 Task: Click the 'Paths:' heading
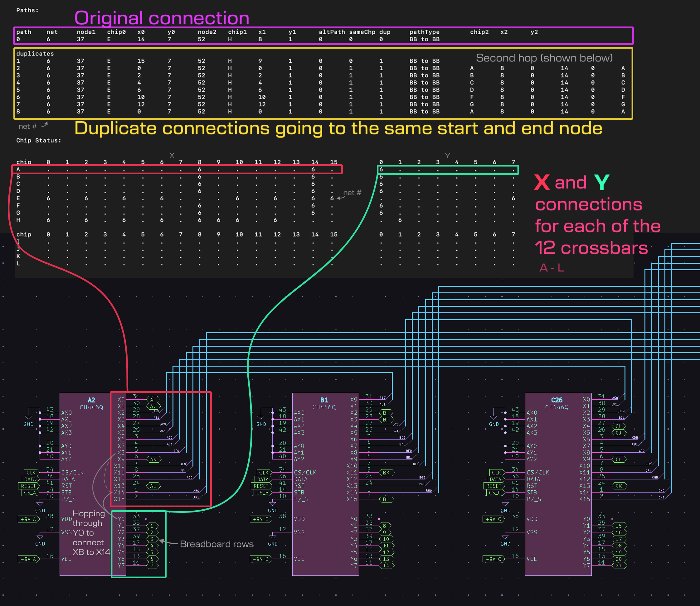[27, 10]
